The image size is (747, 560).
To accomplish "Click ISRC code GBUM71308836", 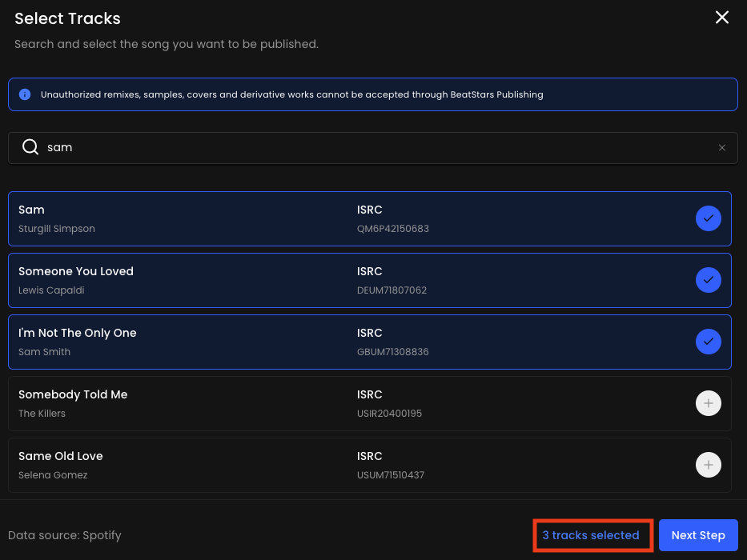I will tap(392, 352).
